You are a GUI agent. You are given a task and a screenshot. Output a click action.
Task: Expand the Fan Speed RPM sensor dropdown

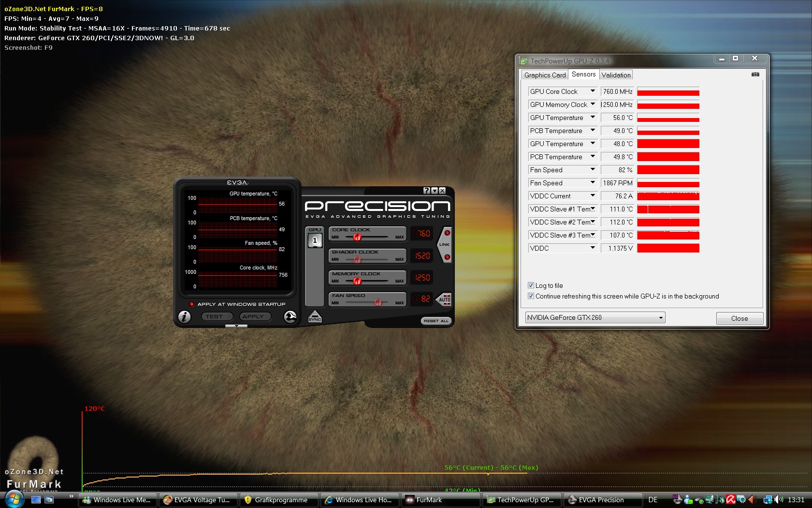(x=593, y=182)
